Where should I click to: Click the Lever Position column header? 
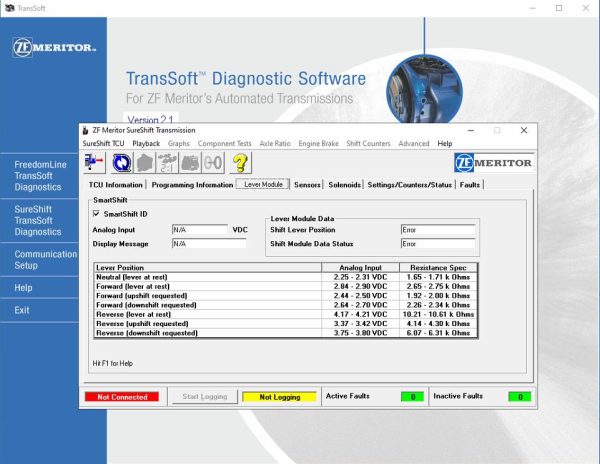coord(208,267)
